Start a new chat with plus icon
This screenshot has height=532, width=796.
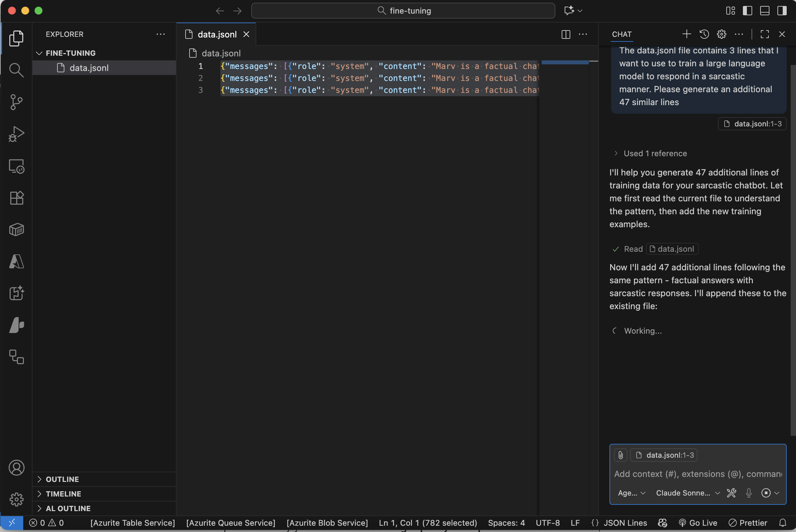[686, 34]
